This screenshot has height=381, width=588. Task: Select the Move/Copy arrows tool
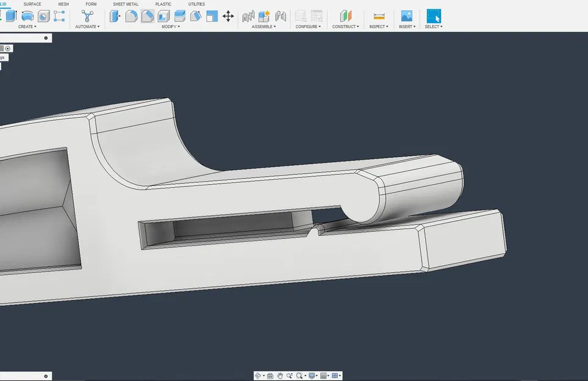(x=228, y=16)
